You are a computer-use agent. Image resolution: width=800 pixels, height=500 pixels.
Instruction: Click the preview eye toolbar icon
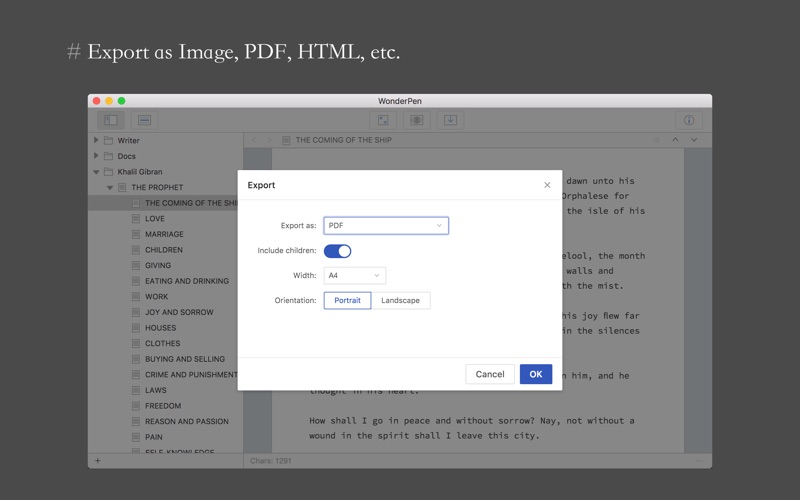pyautogui.click(x=416, y=120)
